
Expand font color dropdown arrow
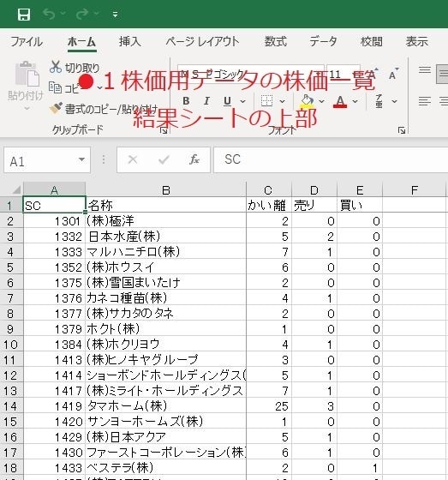click(355, 101)
